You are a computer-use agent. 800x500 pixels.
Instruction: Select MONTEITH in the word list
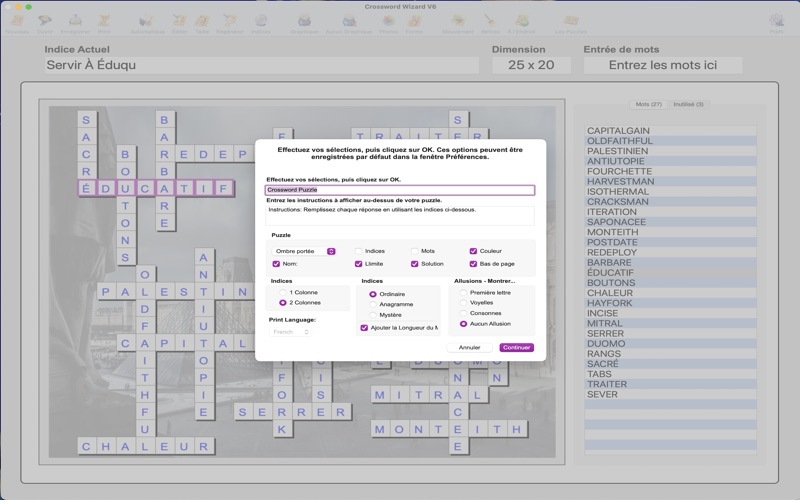(x=670, y=232)
